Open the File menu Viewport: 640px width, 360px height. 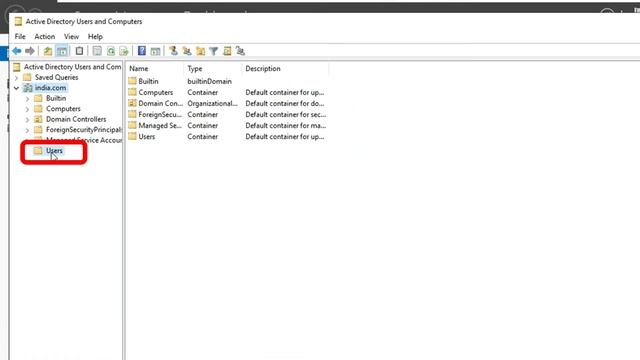[x=20, y=36]
